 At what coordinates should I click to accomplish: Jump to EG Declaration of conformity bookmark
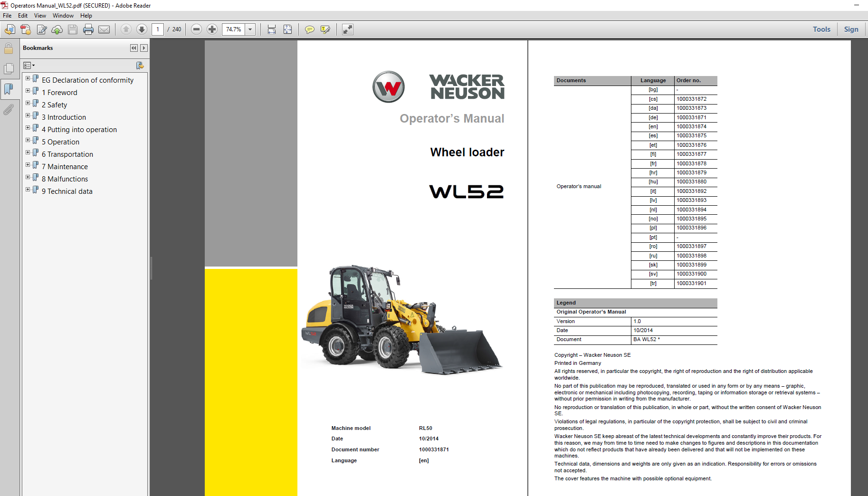coord(87,80)
